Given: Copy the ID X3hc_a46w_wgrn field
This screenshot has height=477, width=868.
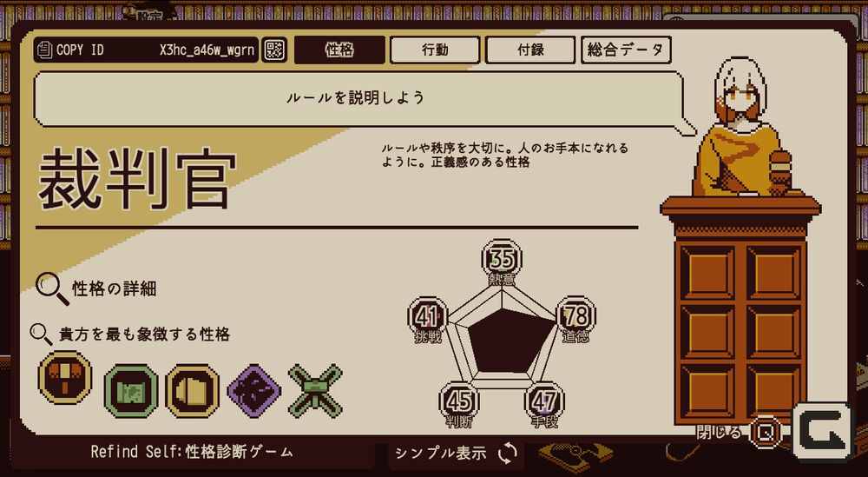Looking at the screenshot, I should (146, 50).
